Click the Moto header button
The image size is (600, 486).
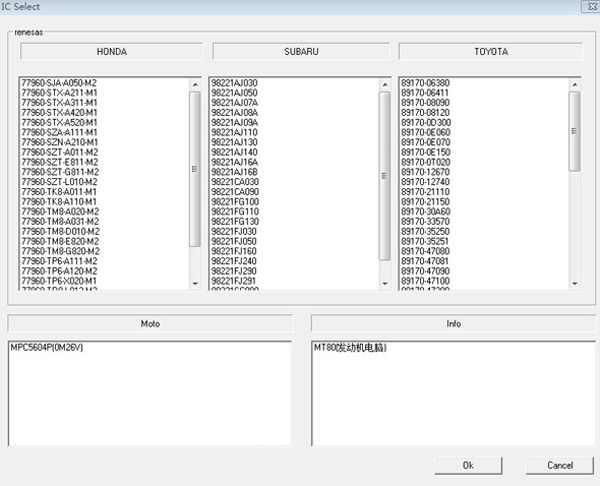coord(150,324)
